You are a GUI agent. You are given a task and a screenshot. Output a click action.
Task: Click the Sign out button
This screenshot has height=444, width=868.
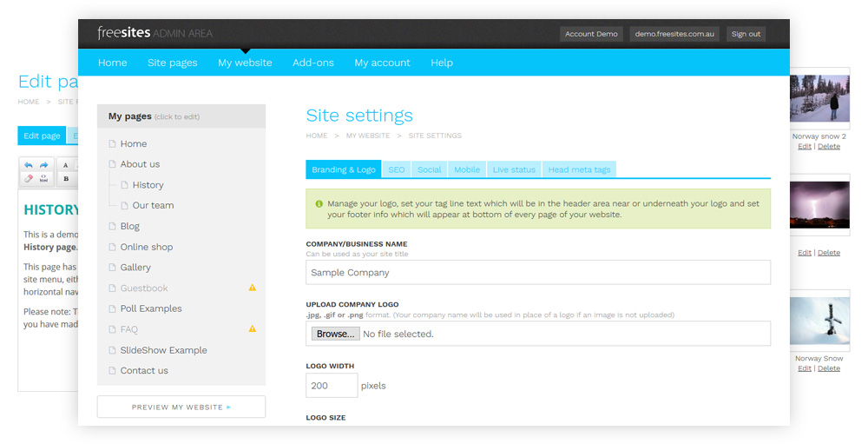pos(746,34)
